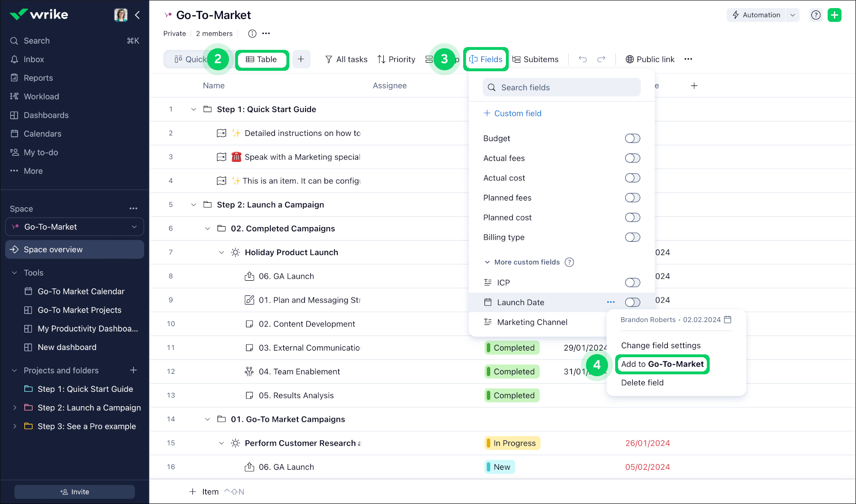This screenshot has height=504, width=856.
Task: Open the Subitems option in toolbar
Action: [535, 59]
